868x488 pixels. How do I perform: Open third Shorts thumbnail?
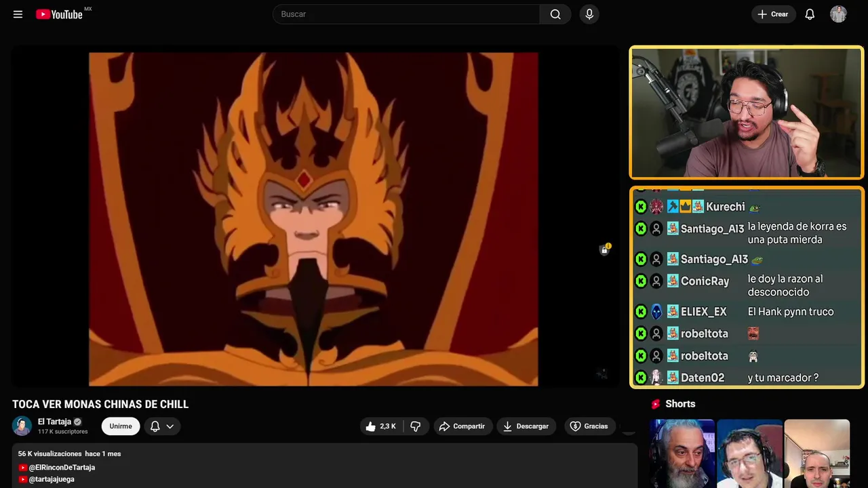point(816,453)
